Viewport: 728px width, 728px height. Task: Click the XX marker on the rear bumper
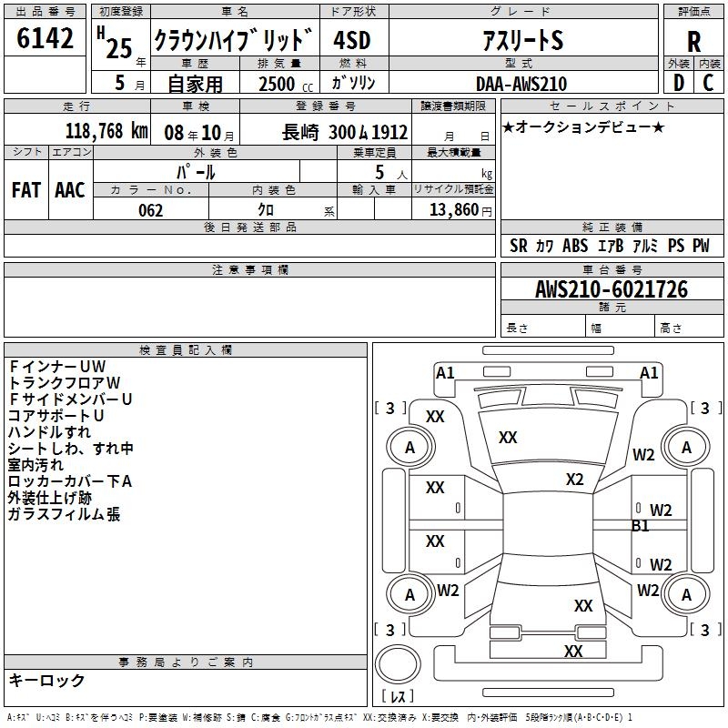point(573,652)
